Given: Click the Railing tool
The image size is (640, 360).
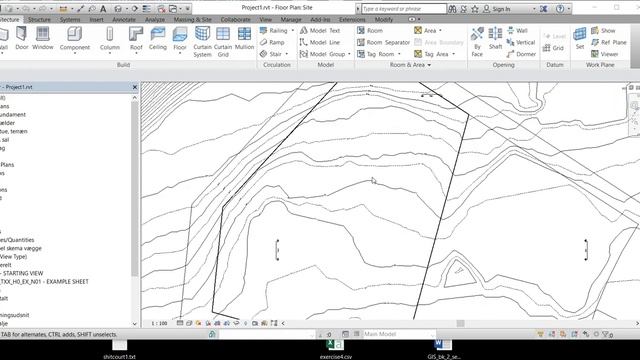Looking at the screenshot, I should pos(273,31).
